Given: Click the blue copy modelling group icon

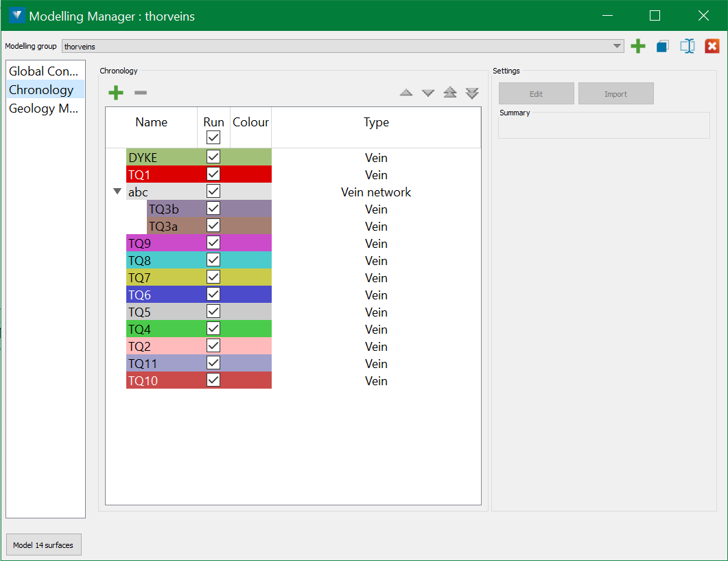Looking at the screenshot, I should (662, 46).
